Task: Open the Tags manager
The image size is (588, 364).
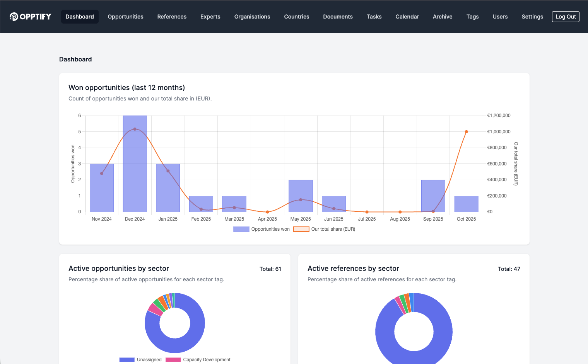Action: [x=472, y=16]
